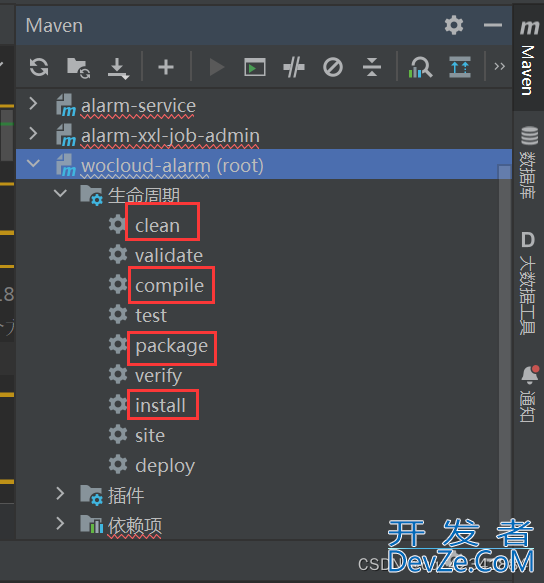Select the install lifecycle goal

(160, 405)
